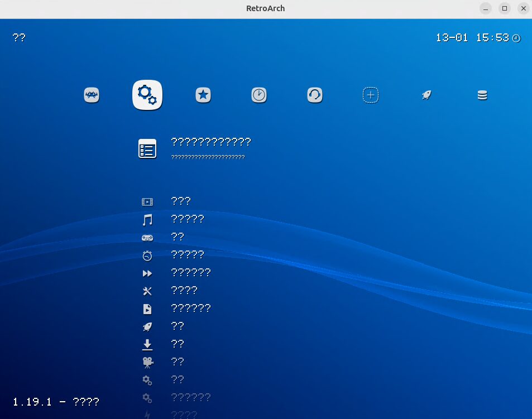This screenshot has width=532, height=419.
Task: Open the Main Menu invader icon tab
Action: point(92,95)
